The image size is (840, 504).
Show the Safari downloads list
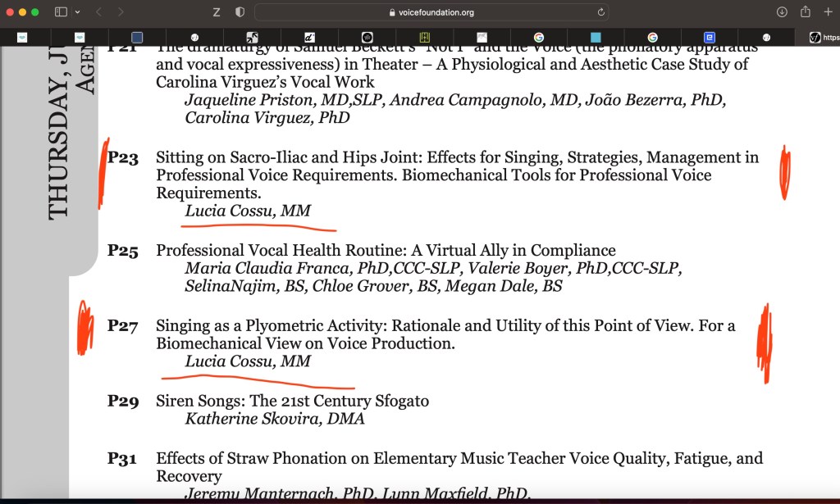click(x=782, y=12)
